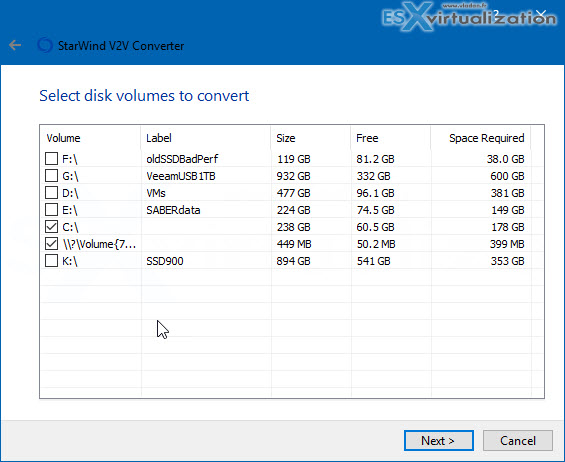Tick the D:\ VMs volume checkbox

pyautogui.click(x=51, y=193)
